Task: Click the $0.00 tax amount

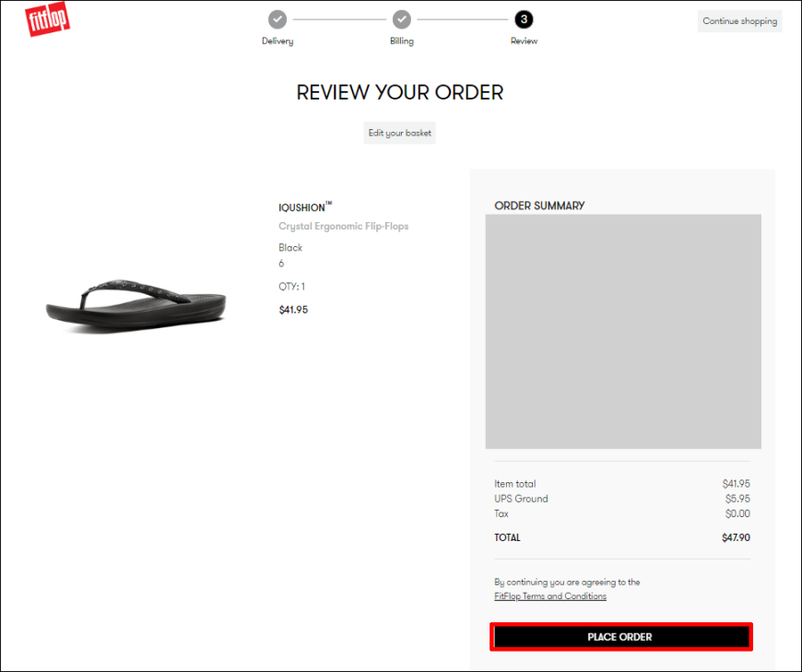Action: (737, 513)
